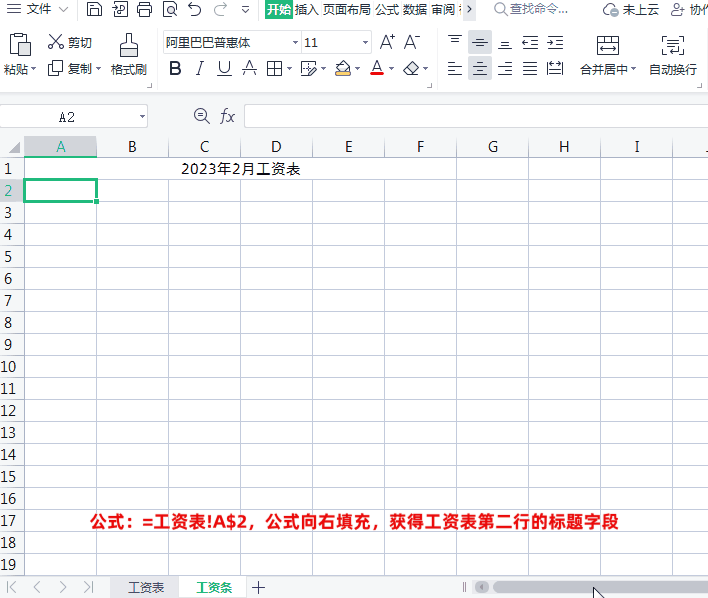Toggle middle vertical alignment

click(x=480, y=43)
